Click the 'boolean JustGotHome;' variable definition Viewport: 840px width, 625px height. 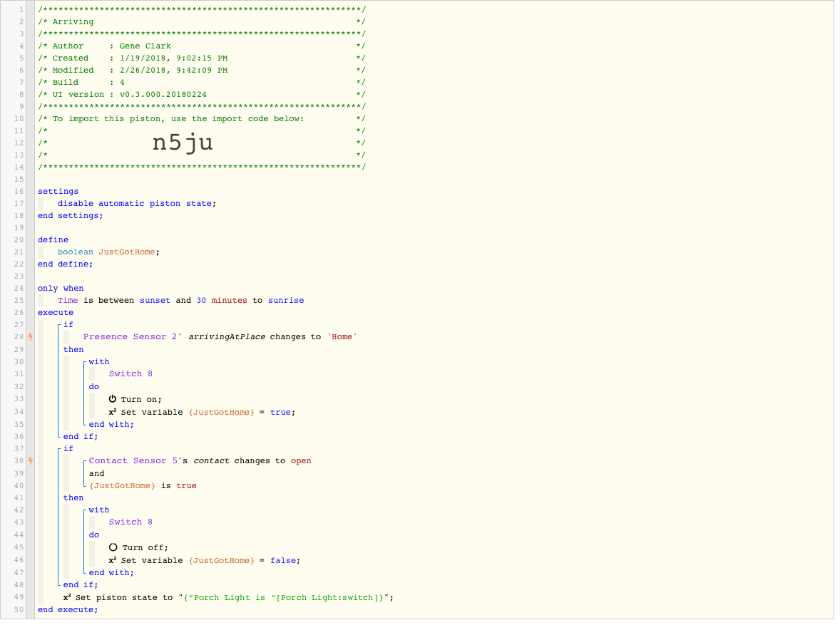109,252
